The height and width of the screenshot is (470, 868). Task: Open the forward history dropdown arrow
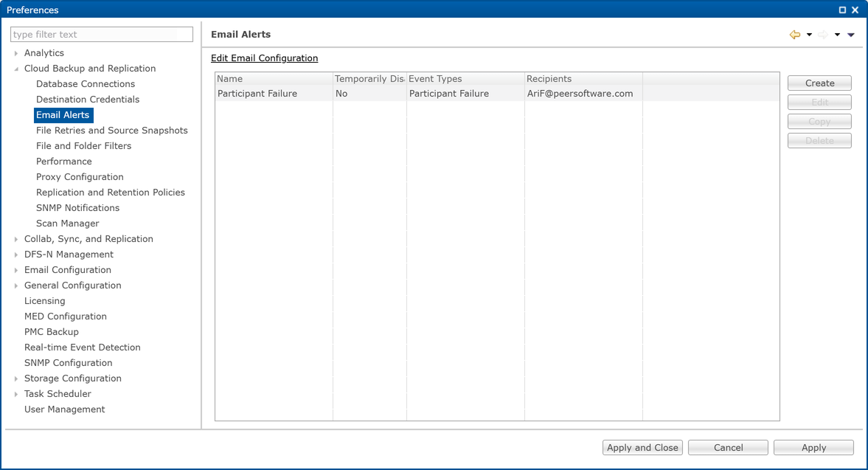pos(837,35)
